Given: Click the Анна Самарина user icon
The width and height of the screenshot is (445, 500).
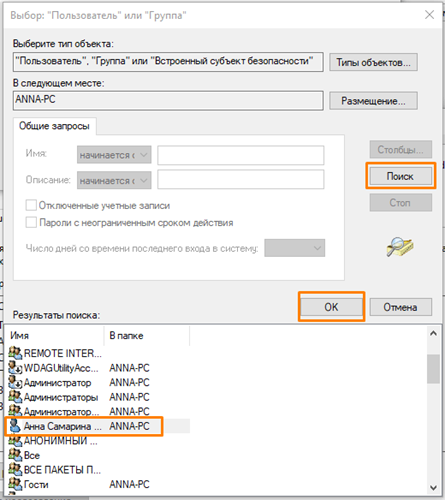Looking at the screenshot, I should [15, 426].
